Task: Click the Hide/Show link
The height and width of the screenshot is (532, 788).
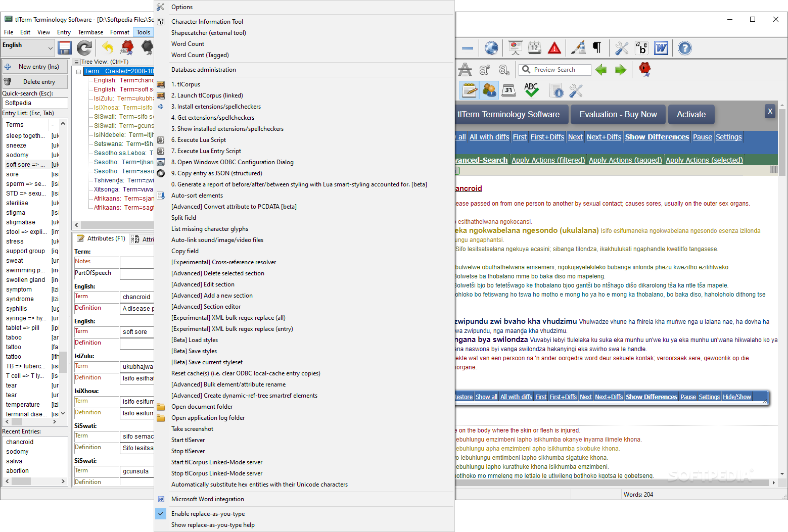Action: (x=736, y=397)
